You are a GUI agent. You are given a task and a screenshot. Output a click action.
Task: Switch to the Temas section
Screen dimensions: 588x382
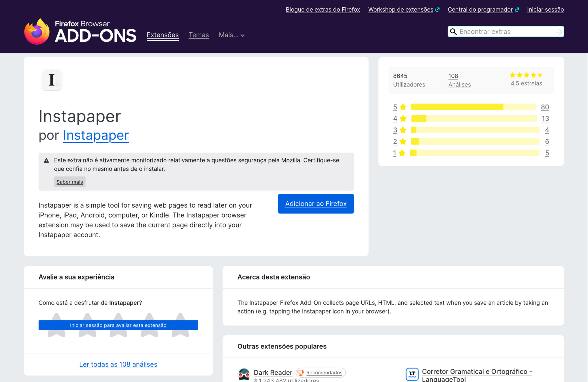[199, 35]
